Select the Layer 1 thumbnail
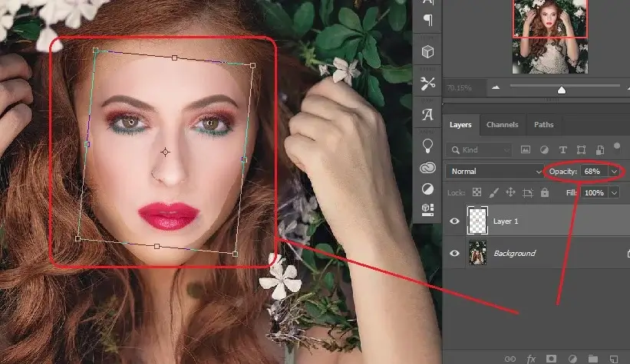The width and height of the screenshot is (630, 364). click(x=478, y=221)
